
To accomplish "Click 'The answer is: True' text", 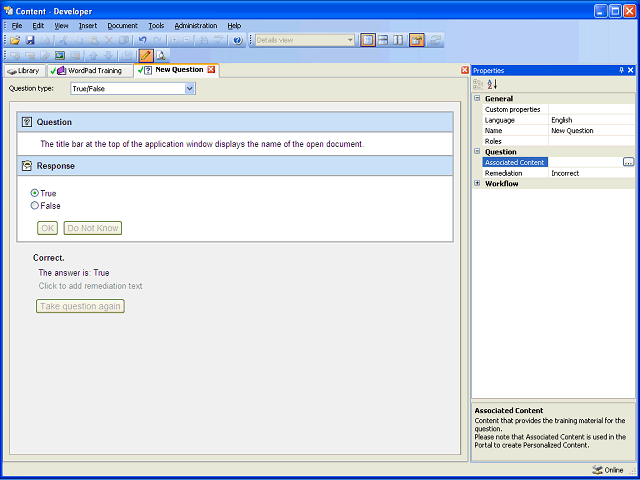I will 73,273.
